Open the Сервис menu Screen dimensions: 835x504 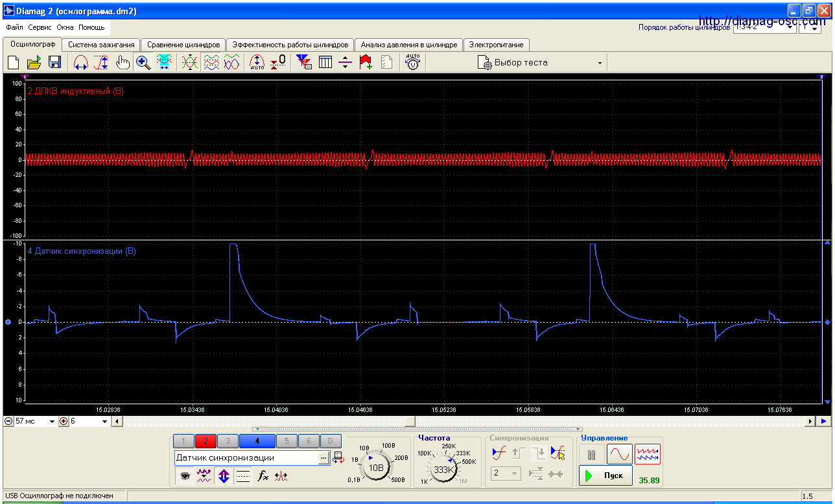coord(40,28)
